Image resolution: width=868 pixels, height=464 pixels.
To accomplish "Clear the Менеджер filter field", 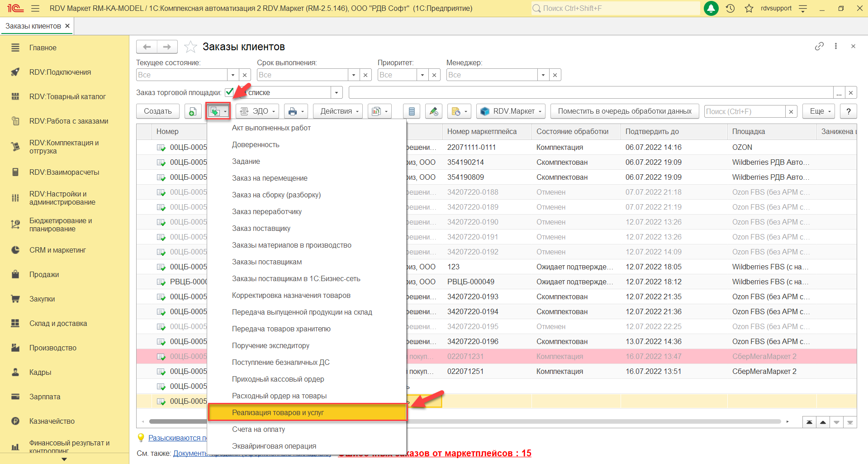I will 555,75.
